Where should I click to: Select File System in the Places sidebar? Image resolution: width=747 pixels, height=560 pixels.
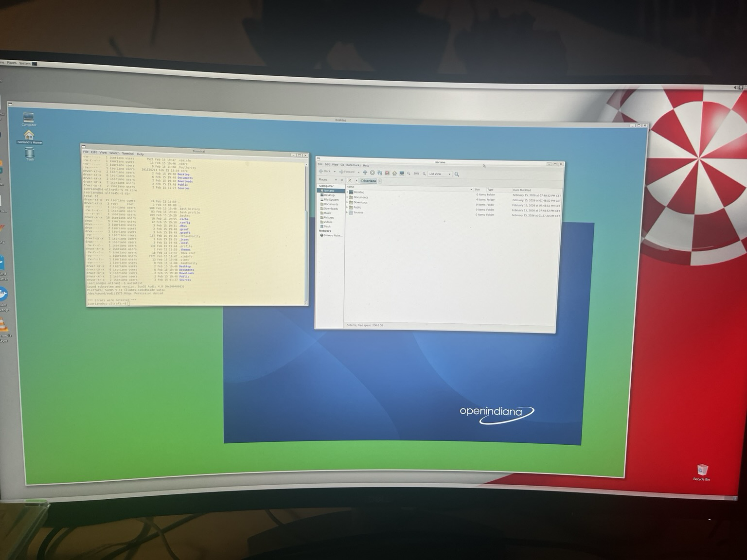pos(331,200)
